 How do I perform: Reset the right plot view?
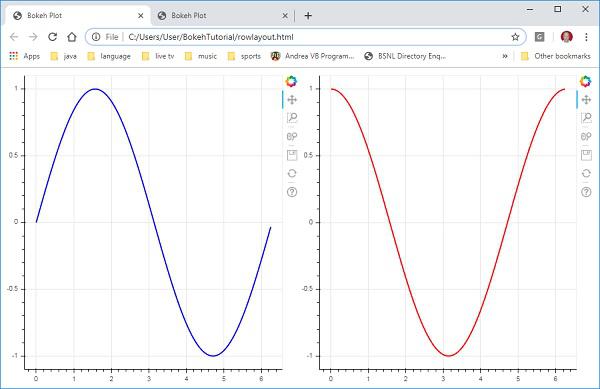pyautogui.click(x=586, y=173)
